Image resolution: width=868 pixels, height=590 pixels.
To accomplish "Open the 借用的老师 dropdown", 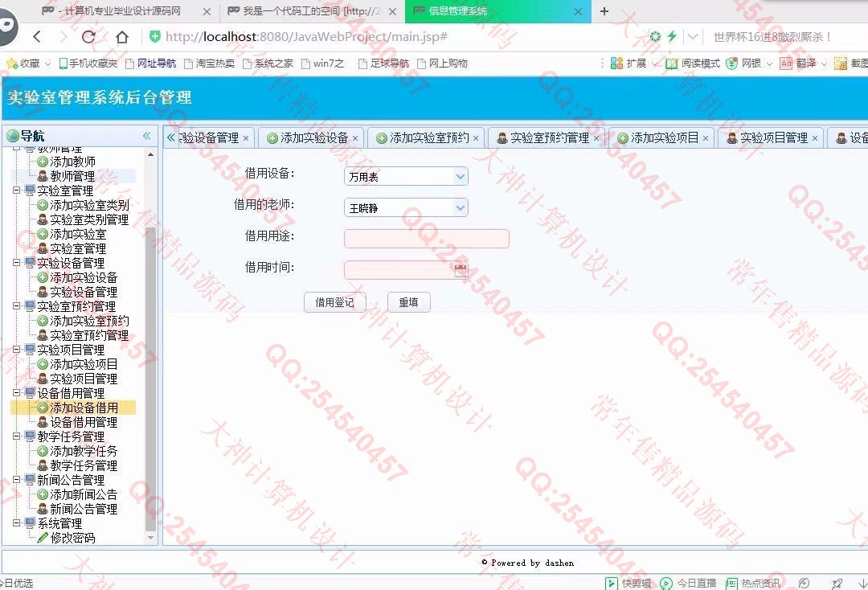I will tap(460, 208).
